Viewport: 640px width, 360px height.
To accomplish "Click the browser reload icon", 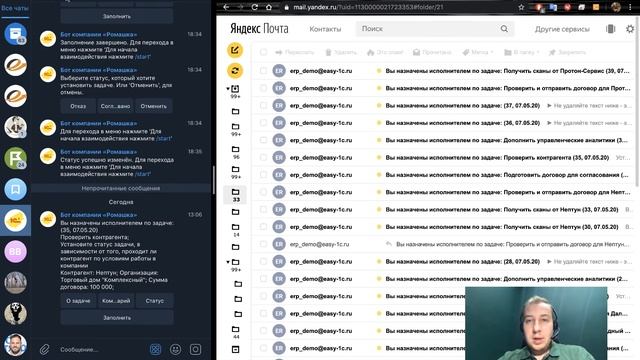I will pyautogui.click(x=255, y=7).
